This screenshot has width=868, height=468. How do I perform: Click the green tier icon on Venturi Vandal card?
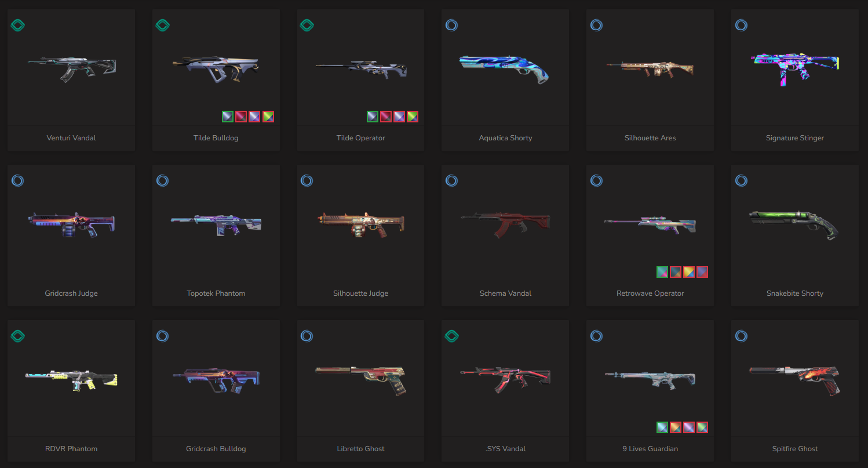pyautogui.click(x=18, y=26)
